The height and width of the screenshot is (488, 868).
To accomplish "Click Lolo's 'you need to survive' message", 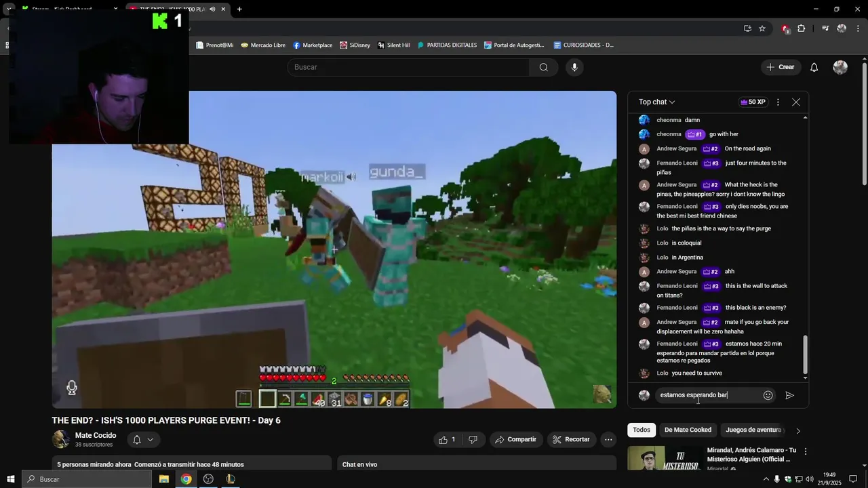I will [696, 373].
